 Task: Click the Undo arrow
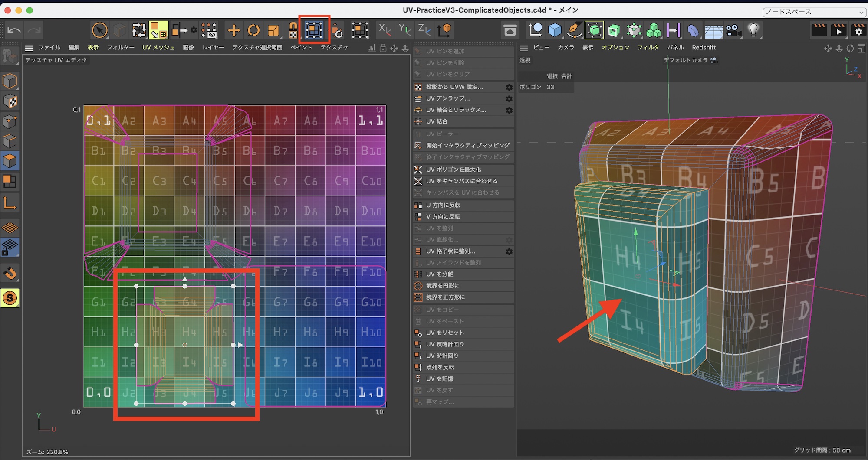pyautogui.click(x=14, y=30)
